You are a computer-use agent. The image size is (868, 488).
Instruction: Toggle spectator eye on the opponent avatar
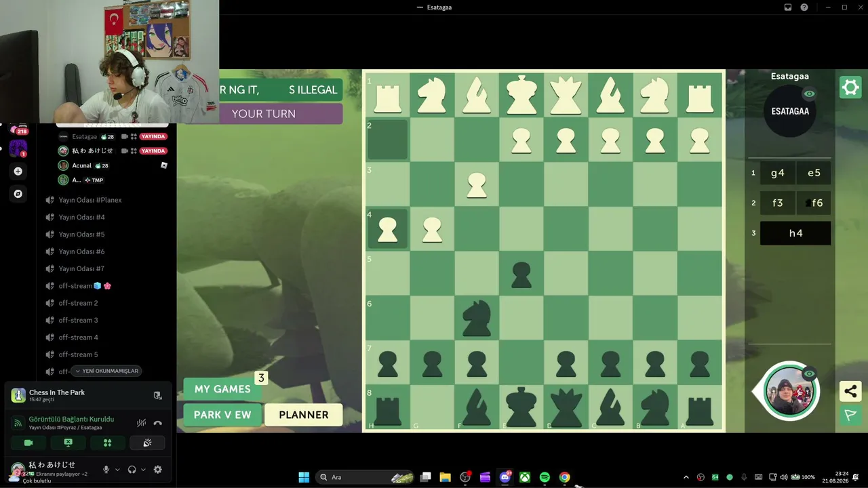pos(809,373)
